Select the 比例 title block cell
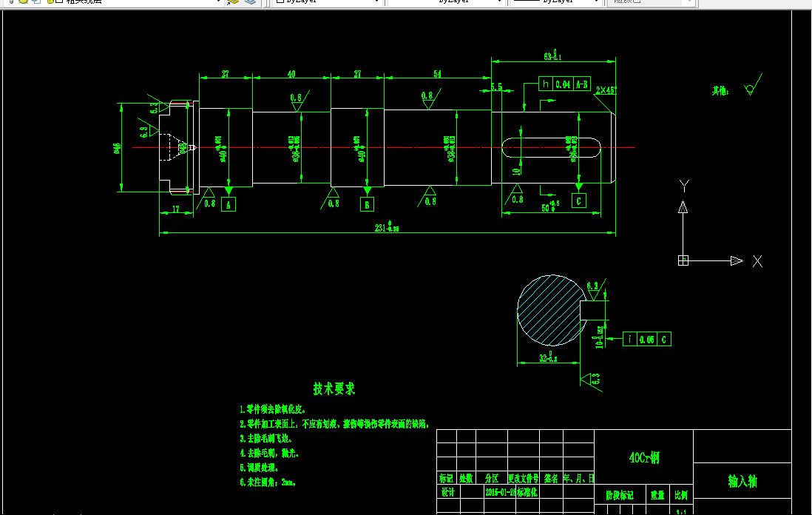 coord(681,495)
